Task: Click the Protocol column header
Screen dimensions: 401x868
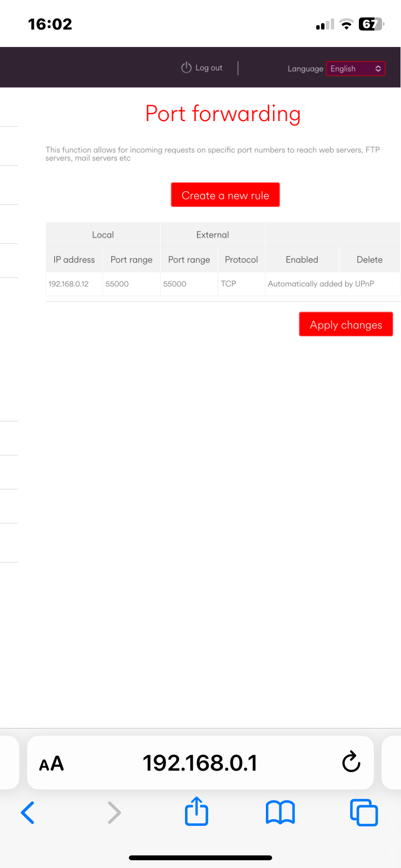Action: click(x=241, y=260)
